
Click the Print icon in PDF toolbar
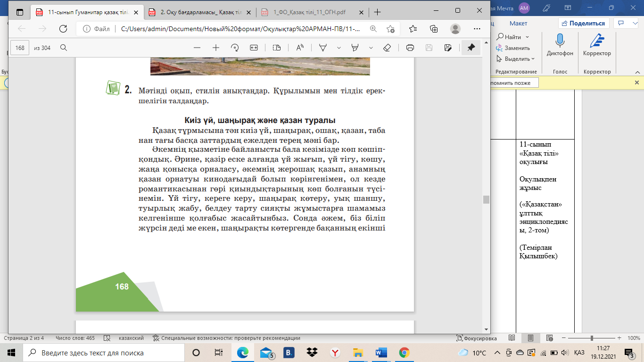point(410,48)
